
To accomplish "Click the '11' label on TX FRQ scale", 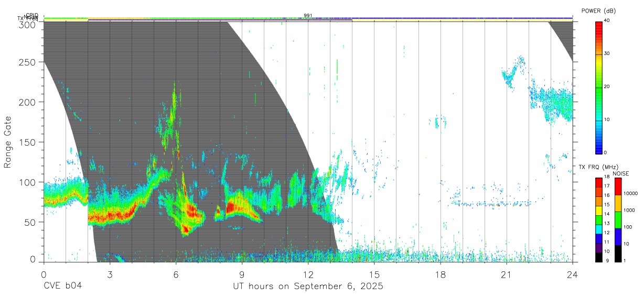I will point(607,242).
